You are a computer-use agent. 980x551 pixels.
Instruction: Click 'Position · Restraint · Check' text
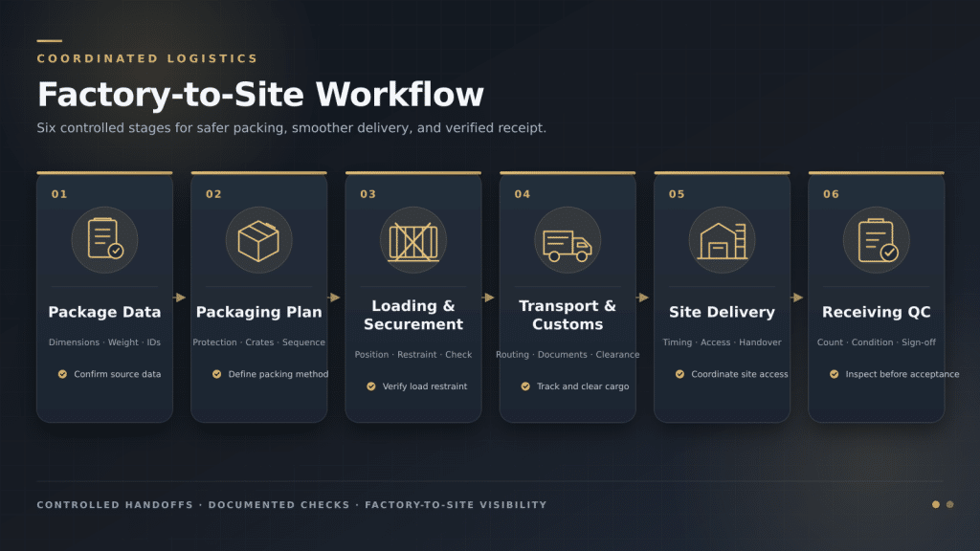tap(413, 355)
